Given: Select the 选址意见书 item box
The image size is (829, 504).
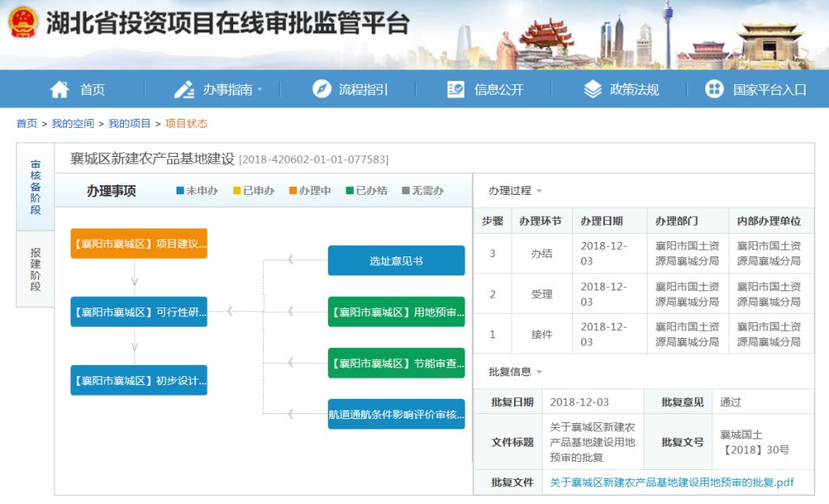Looking at the screenshot, I should point(396,260).
